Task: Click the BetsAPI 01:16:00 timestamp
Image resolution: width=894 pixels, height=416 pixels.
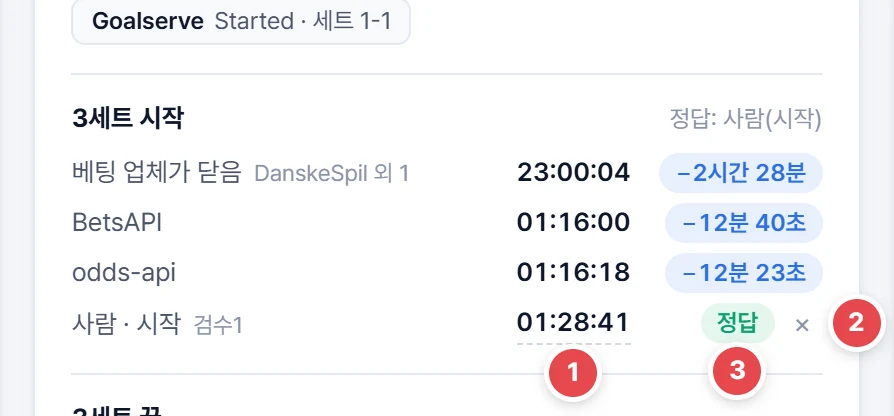Action: pos(574,223)
